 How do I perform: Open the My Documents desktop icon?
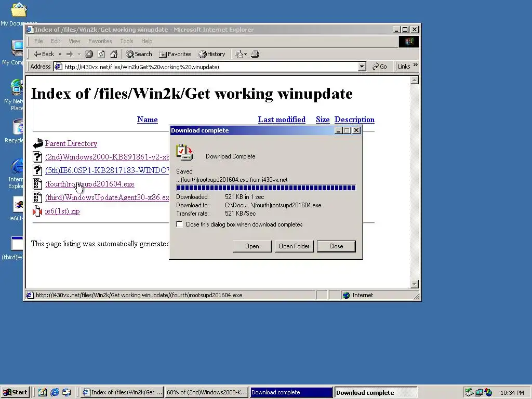tap(19, 14)
